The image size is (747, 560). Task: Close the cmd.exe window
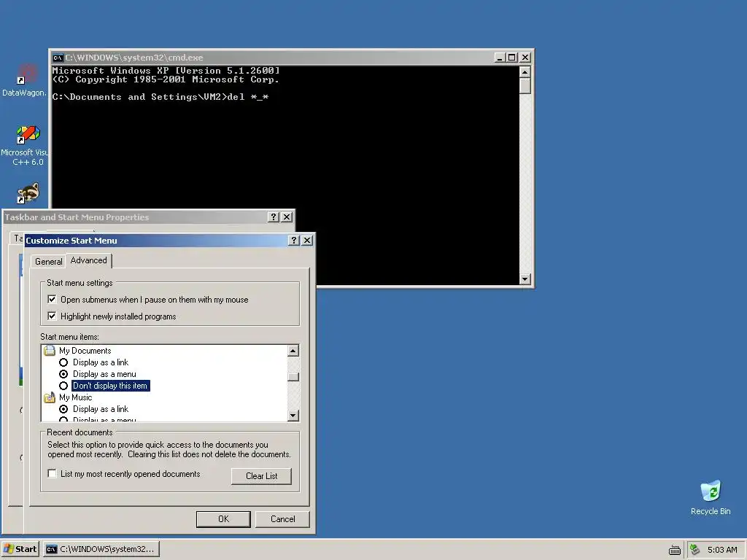click(525, 58)
